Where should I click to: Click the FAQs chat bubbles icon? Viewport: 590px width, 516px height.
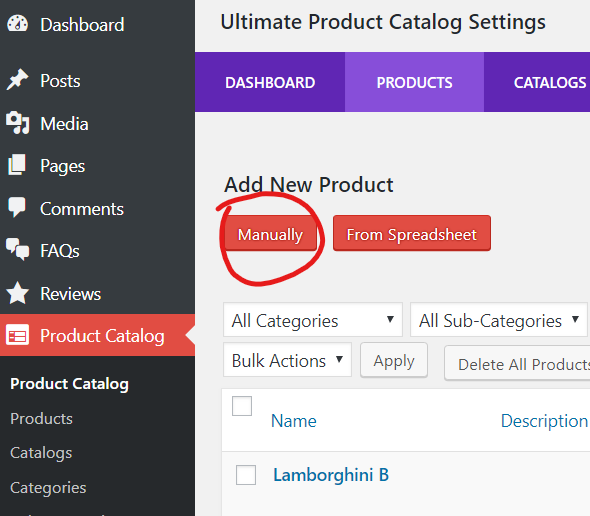click(17, 249)
